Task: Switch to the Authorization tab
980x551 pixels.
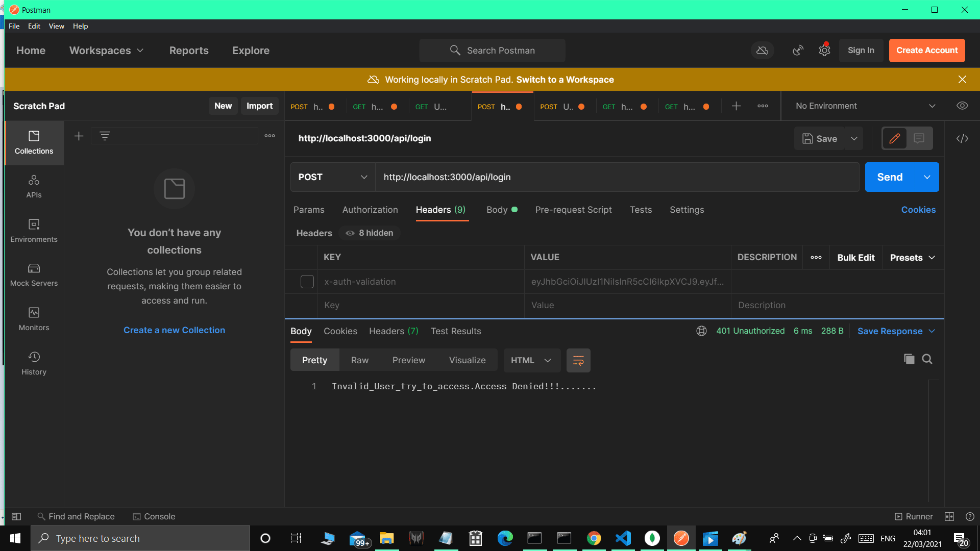Action: [x=370, y=210]
